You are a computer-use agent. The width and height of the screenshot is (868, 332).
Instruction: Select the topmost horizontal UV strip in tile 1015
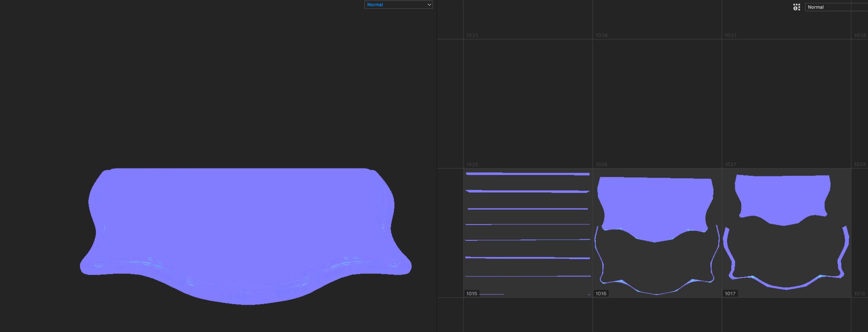(528, 174)
